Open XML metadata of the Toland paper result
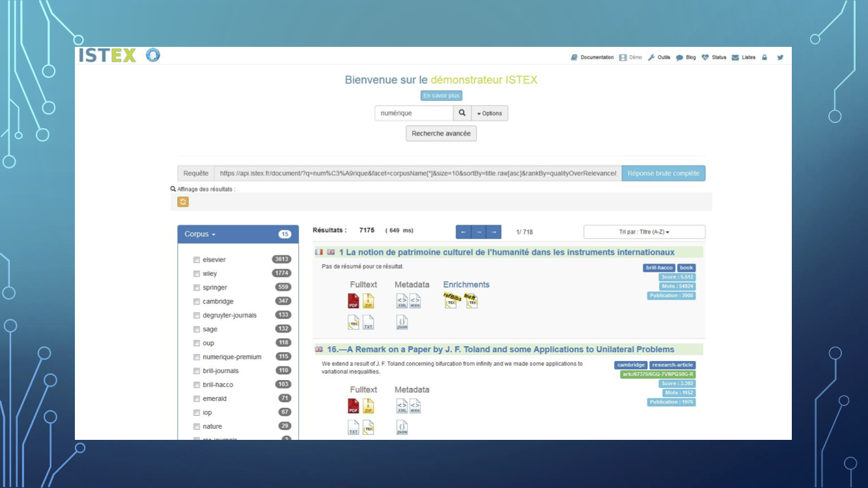Image resolution: width=868 pixels, height=488 pixels. 402,407
